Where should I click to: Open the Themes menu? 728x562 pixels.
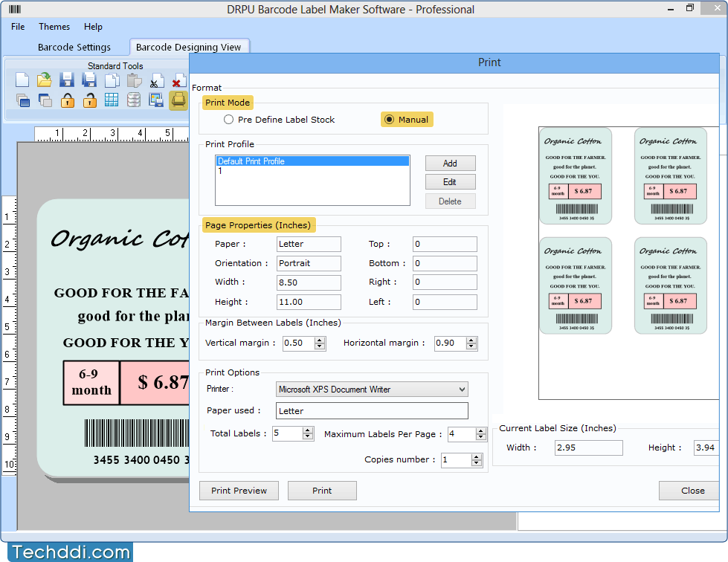54,27
